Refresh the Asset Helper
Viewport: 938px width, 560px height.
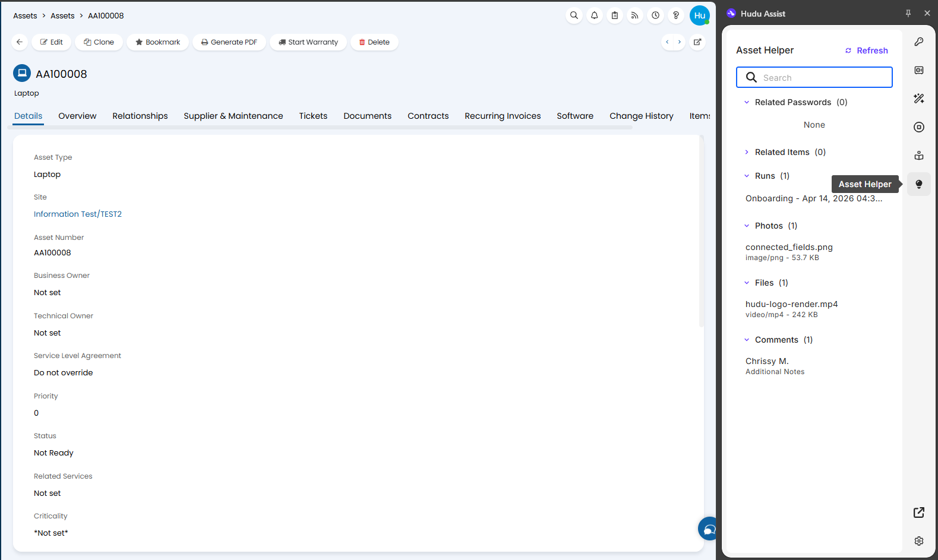867,50
